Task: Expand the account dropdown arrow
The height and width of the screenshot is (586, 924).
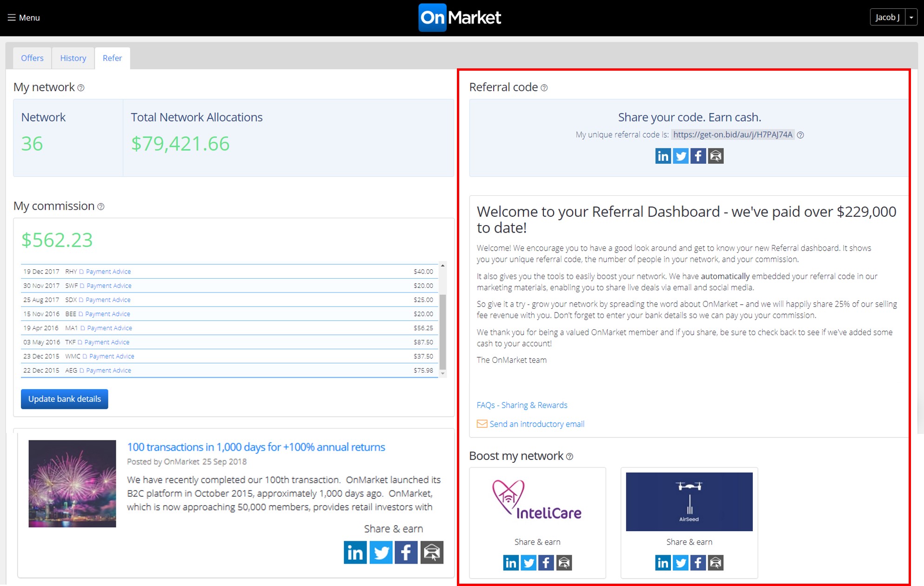Action: pos(911,17)
